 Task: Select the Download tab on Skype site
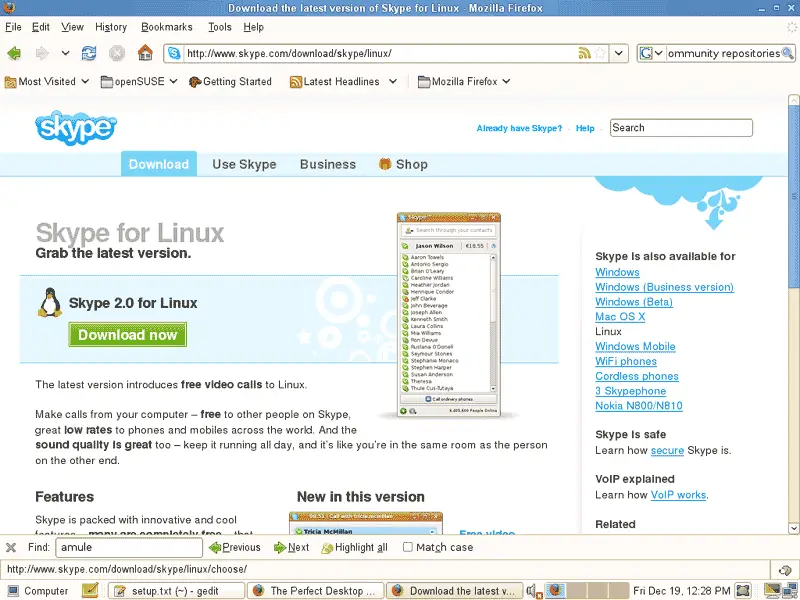pyautogui.click(x=159, y=164)
